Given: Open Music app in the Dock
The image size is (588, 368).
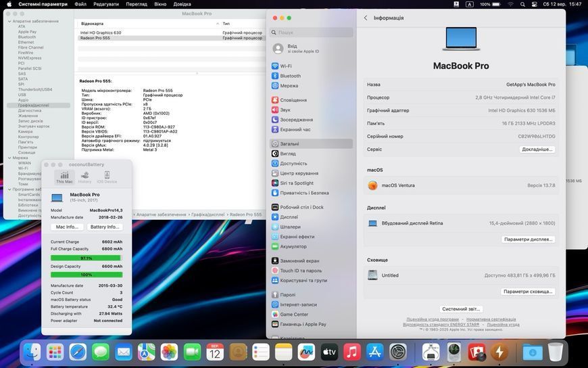Looking at the screenshot, I should coord(351,352).
